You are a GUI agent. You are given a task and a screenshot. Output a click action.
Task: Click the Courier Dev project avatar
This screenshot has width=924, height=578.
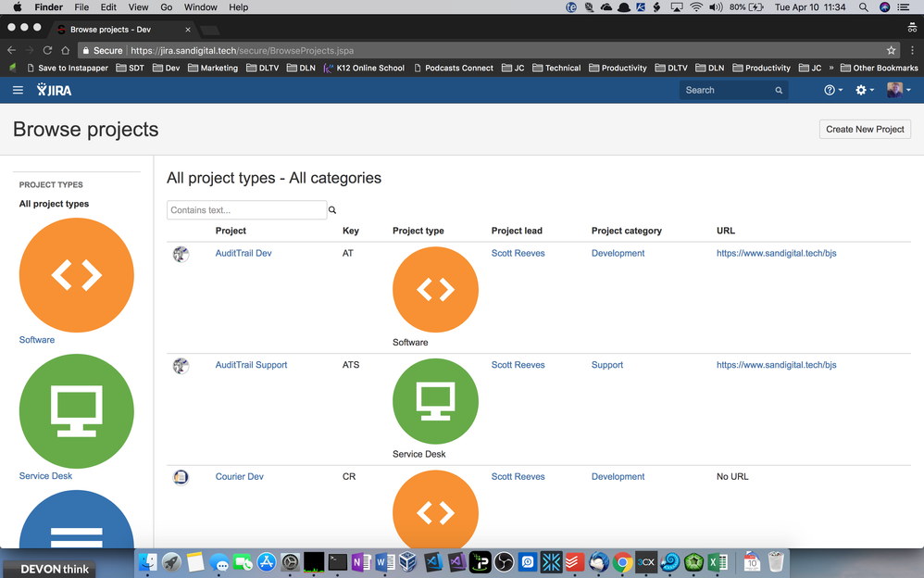click(x=181, y=476)
